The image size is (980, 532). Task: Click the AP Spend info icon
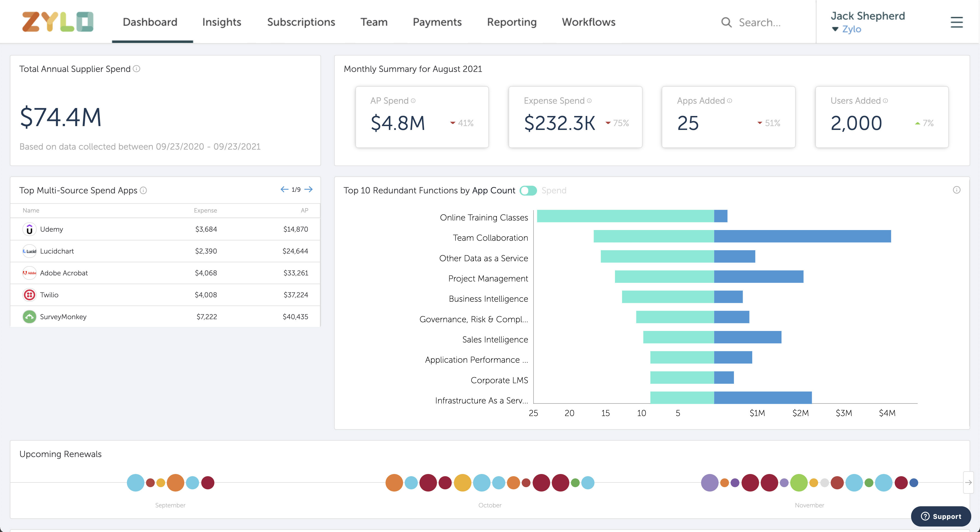(413, 101)
